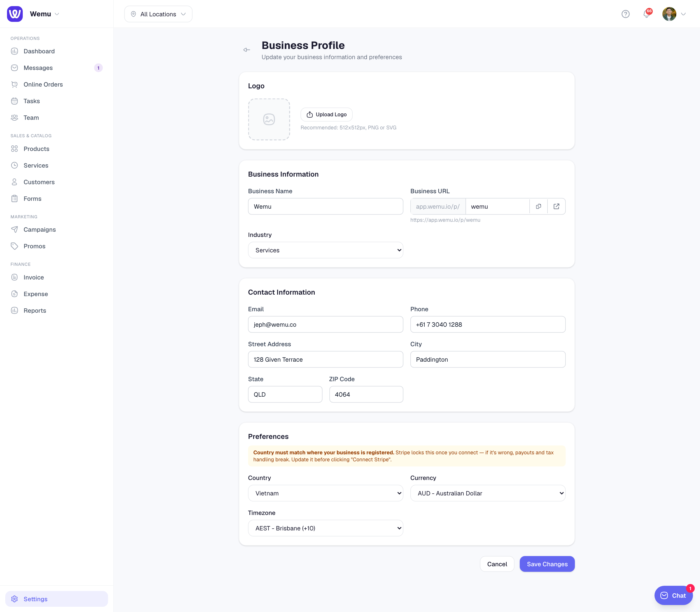Screen dimensions: 700x612
Task: Go back using the arrow beside Business Profile
Action: point(247,50)
